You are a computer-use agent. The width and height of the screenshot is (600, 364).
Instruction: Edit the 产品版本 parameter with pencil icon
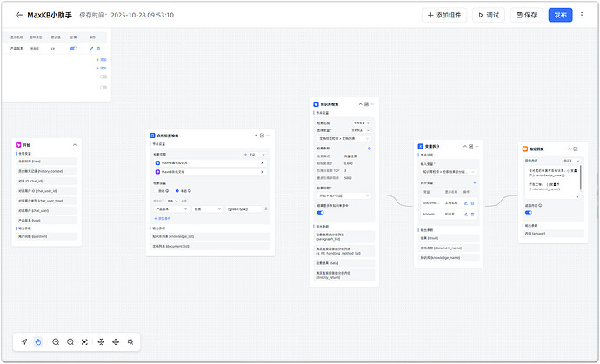(x=94, y=49)
